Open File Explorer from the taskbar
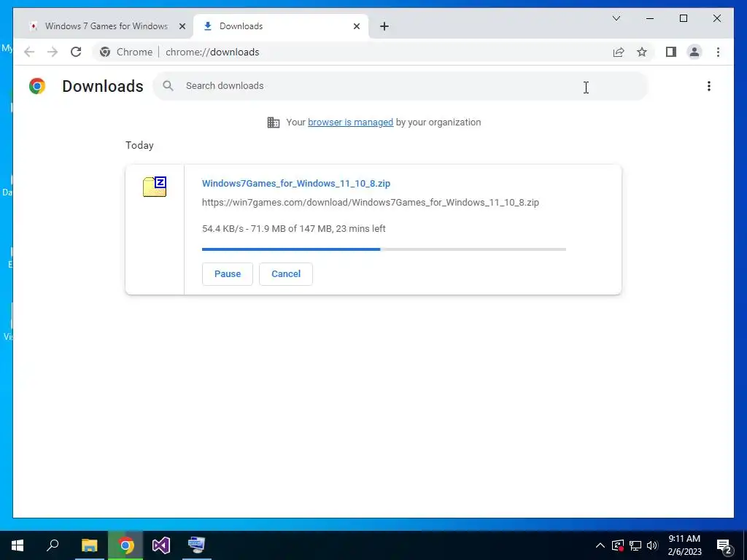 pos(89,545)
